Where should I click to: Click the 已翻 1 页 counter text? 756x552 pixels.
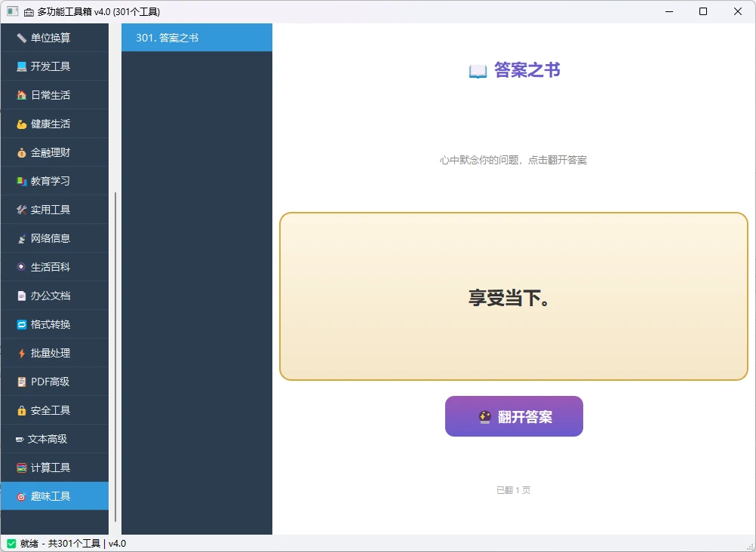coord(514,490)
